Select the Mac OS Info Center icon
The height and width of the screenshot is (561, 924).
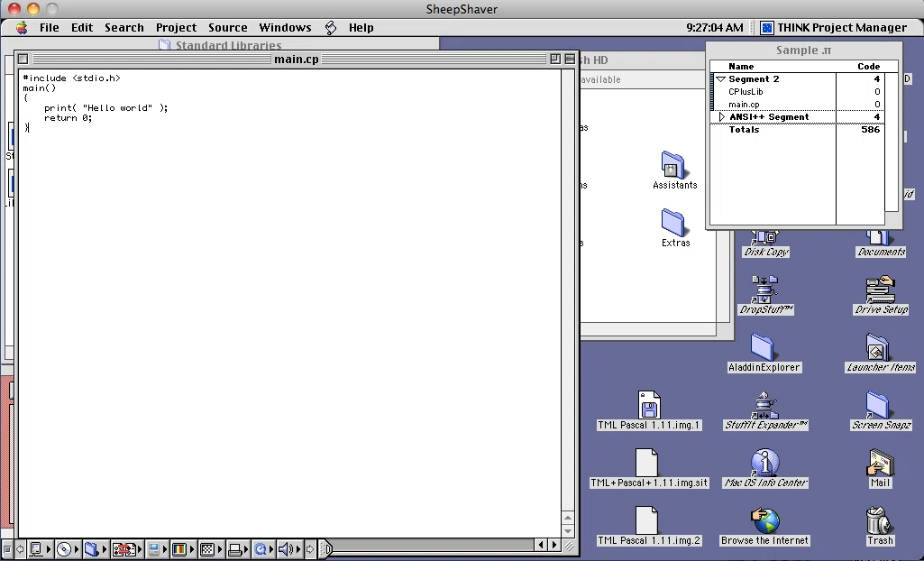pyautogui.click(x=765, y=468)
